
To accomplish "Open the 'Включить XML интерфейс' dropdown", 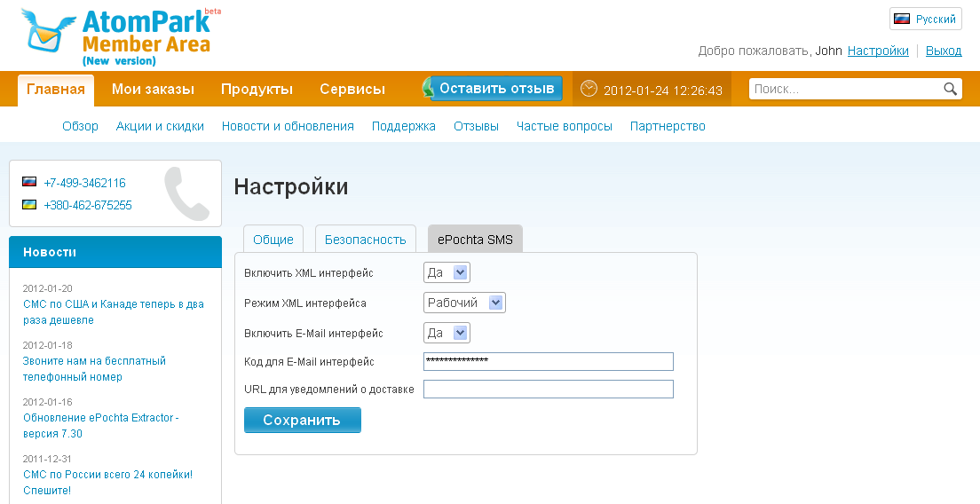I will click(447, 272).
